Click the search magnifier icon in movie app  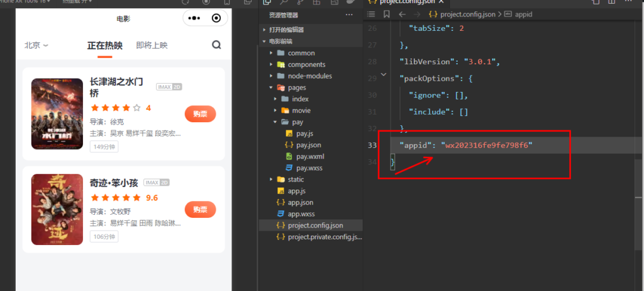click(216, 45)
